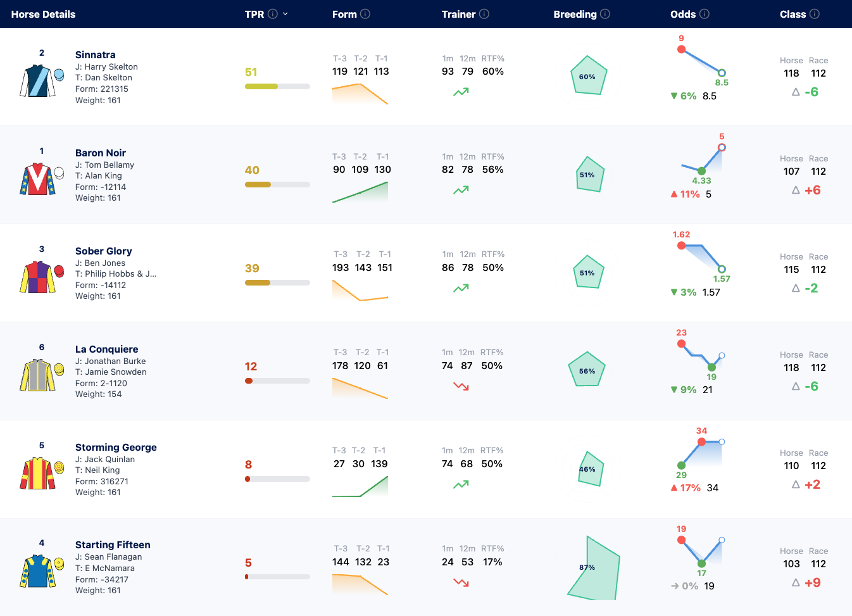Click La Conquiere's class delta triangle
The width and height of the screenshot is (852, 616).
(x=796, y=386)
